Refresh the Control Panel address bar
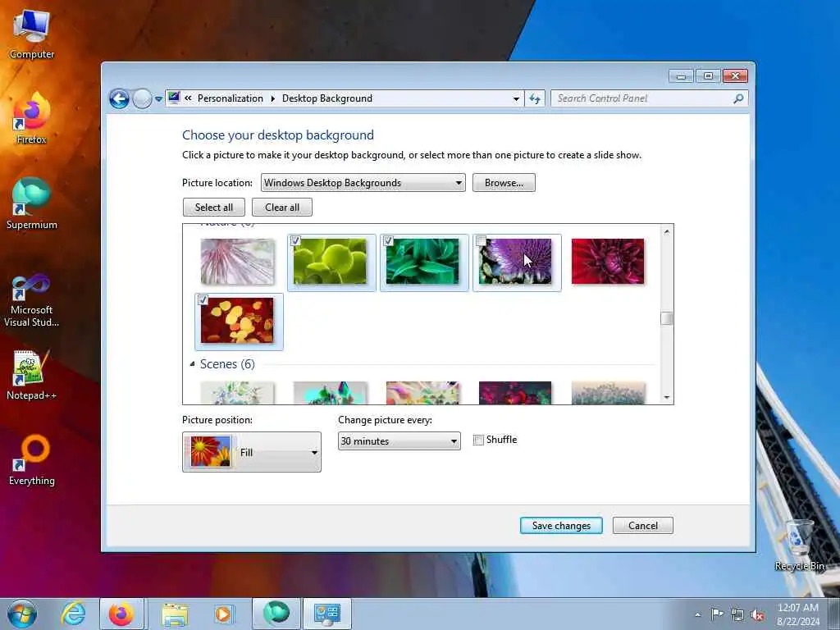The image size is (840, 630). pos(535,98)
